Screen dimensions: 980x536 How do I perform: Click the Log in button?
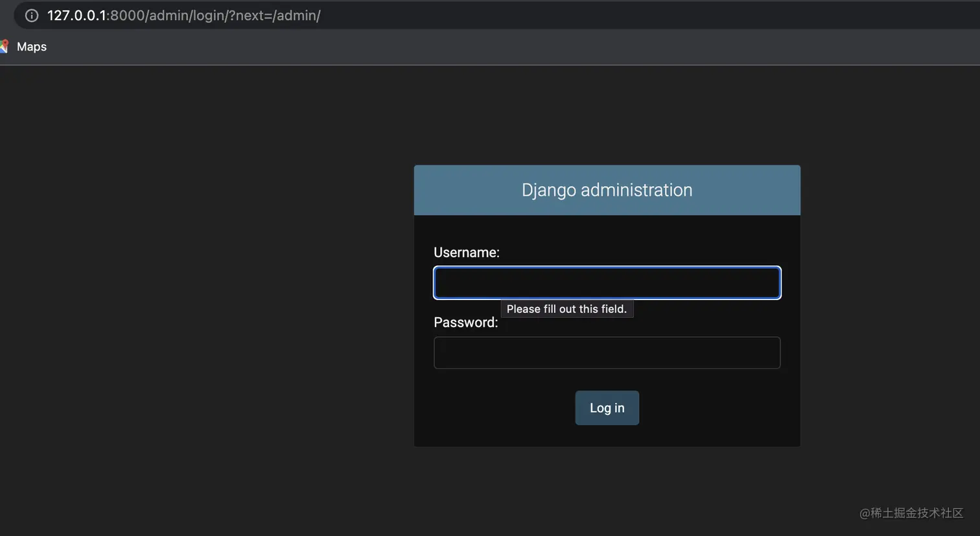pyautogui.click(x=607, y=408)
